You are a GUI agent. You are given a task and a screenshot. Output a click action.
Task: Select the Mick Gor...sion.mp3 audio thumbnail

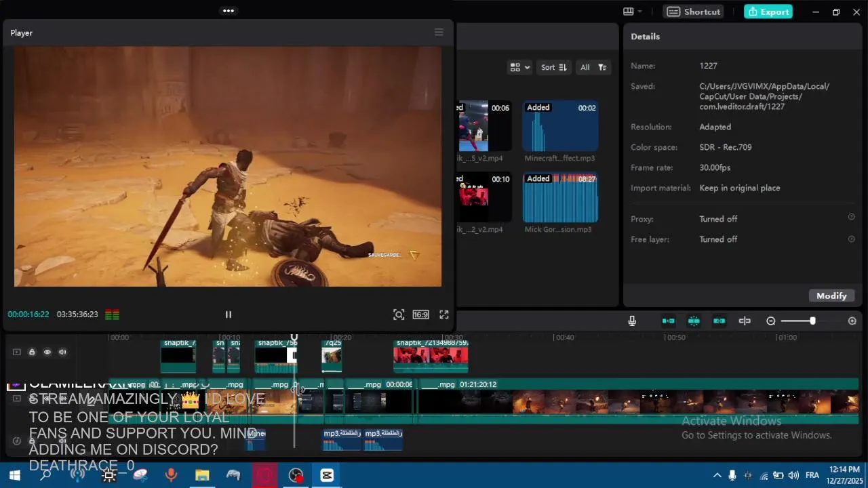click(560, 197)
